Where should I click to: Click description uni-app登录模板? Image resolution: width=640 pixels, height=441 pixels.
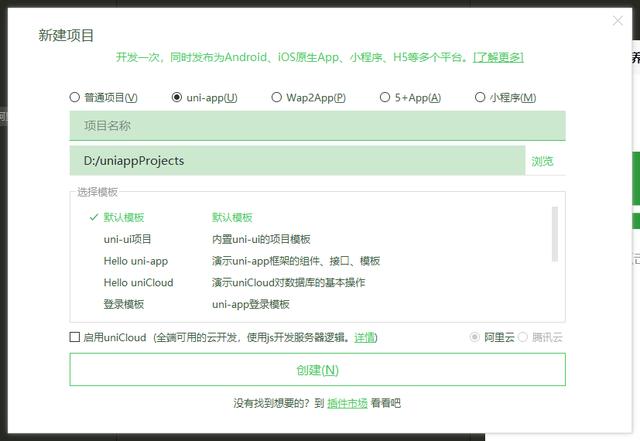tap(251, 304)
